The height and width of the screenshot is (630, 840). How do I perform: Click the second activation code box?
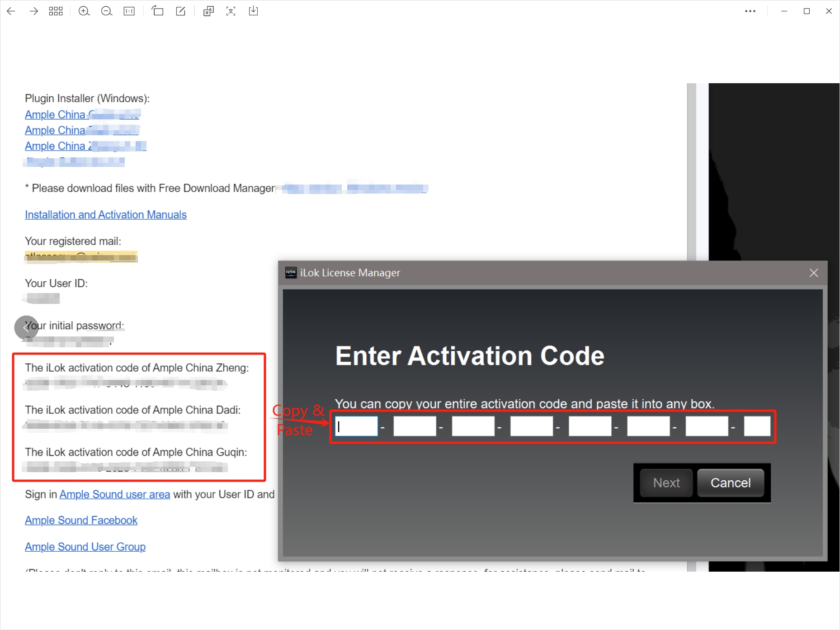tap(415, 426)
